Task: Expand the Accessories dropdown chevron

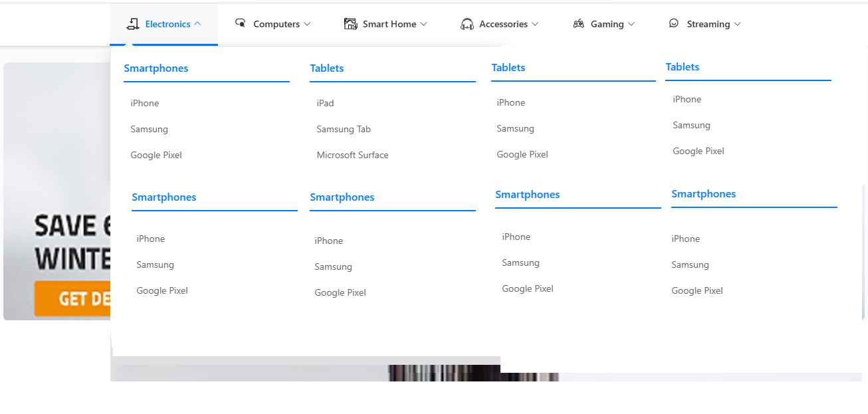Action: (535, 24)
